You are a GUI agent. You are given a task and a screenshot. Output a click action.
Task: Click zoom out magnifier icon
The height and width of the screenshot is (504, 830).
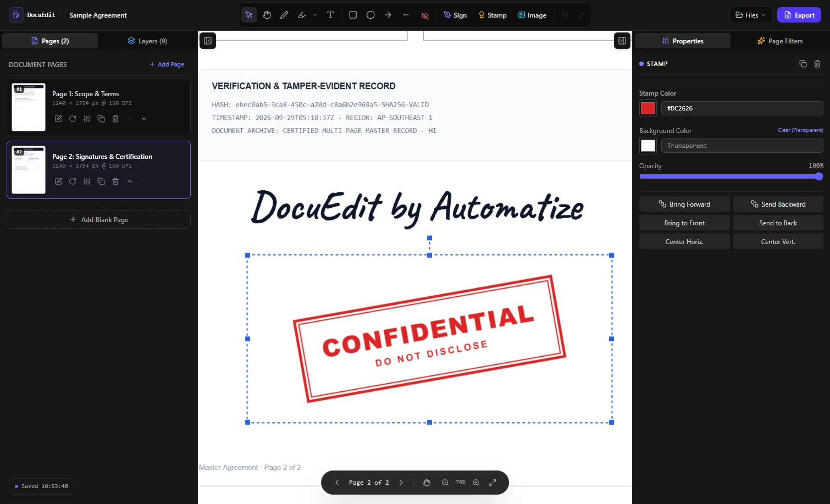point(445,483)
